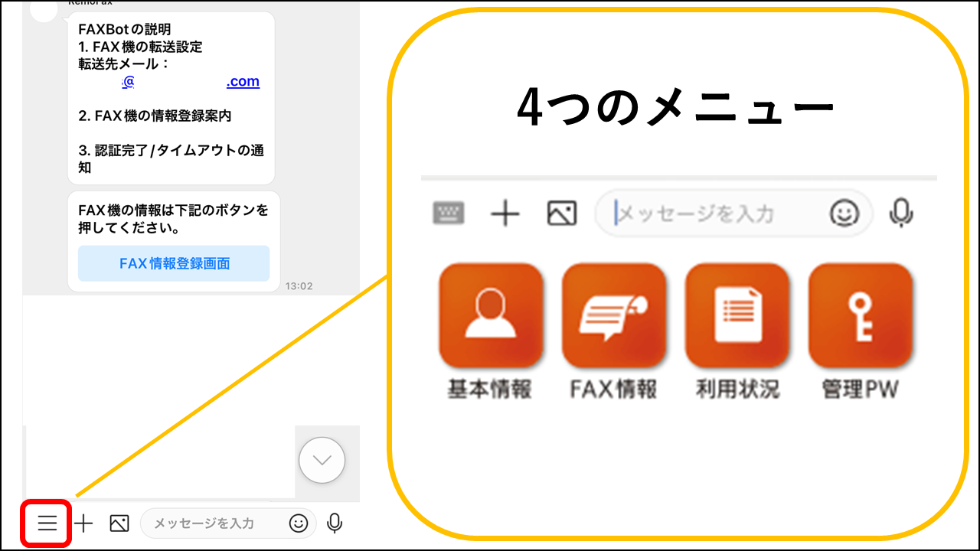980x551 pixels.
Task: Select the 管理PW menu icon
Action: (x=861, y=315)
